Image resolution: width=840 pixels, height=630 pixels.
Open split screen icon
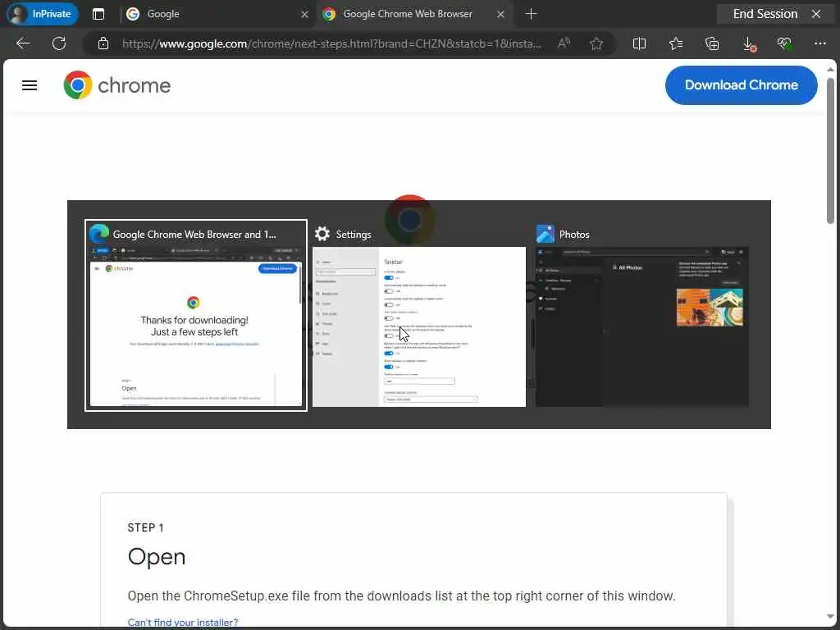pos(639,43)
